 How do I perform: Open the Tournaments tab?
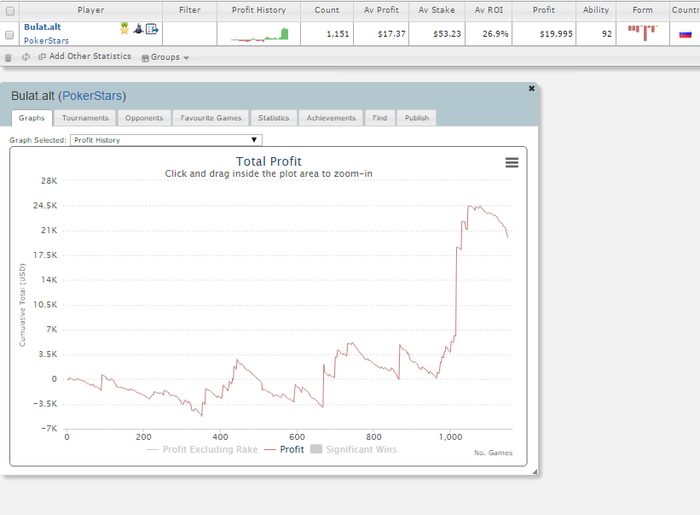tap(85, 118)
